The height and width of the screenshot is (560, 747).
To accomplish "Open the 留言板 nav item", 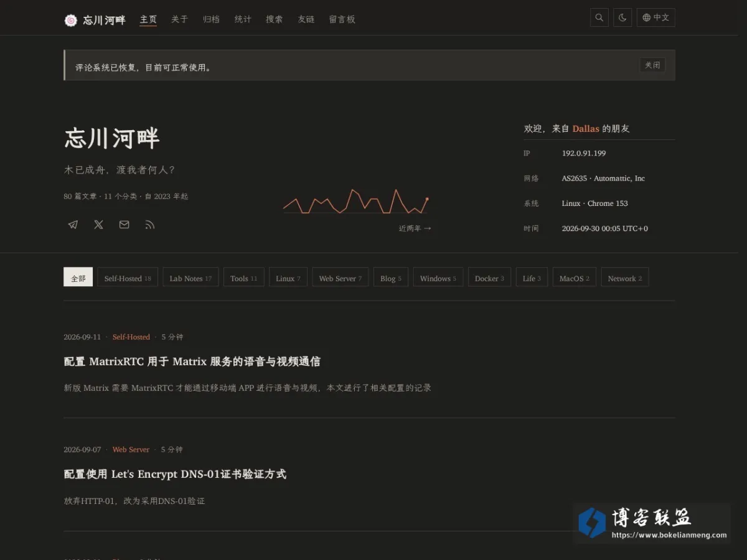I will click(342, 19).
